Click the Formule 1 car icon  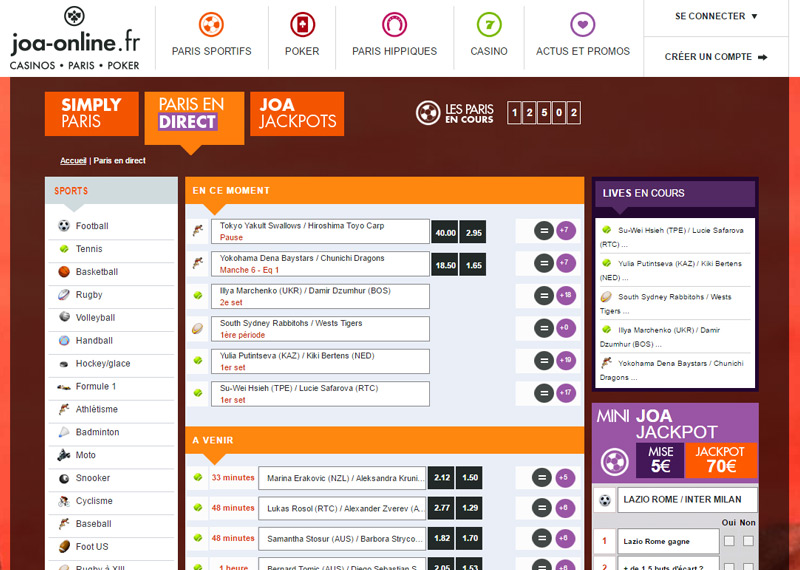click(64, 387)
